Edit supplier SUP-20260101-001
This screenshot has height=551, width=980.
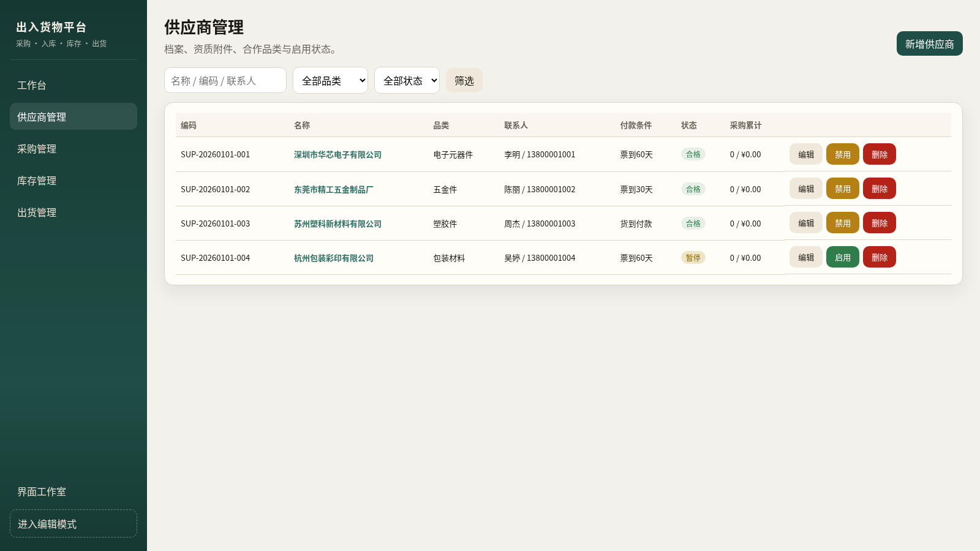(x=805, y=154)
